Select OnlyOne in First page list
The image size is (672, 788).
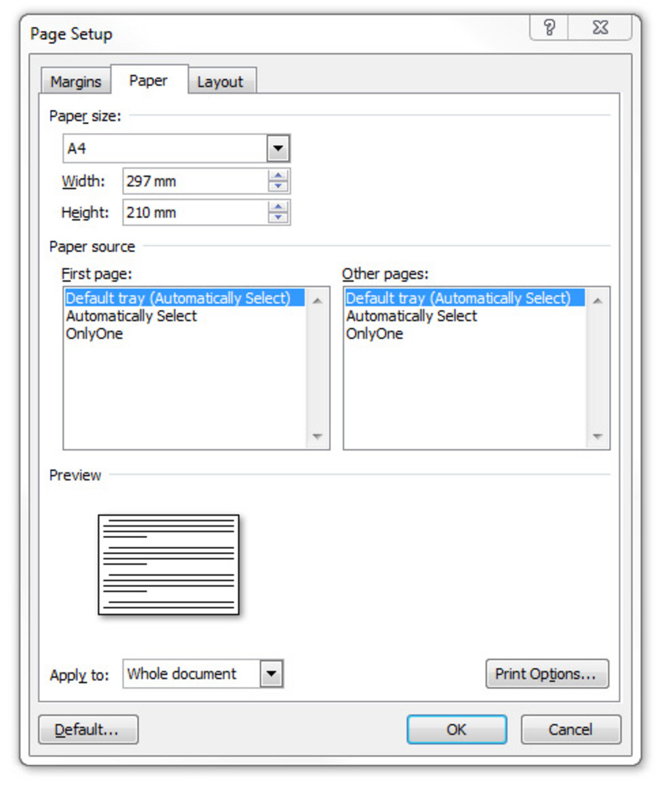click(94, 334)
